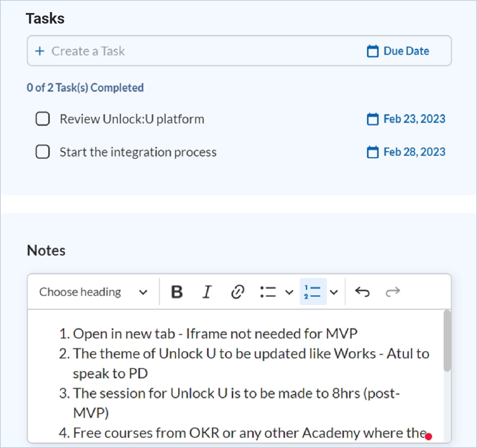Expand numbered list style options arrow
The image size is (477, 448).
coord(334,292)
